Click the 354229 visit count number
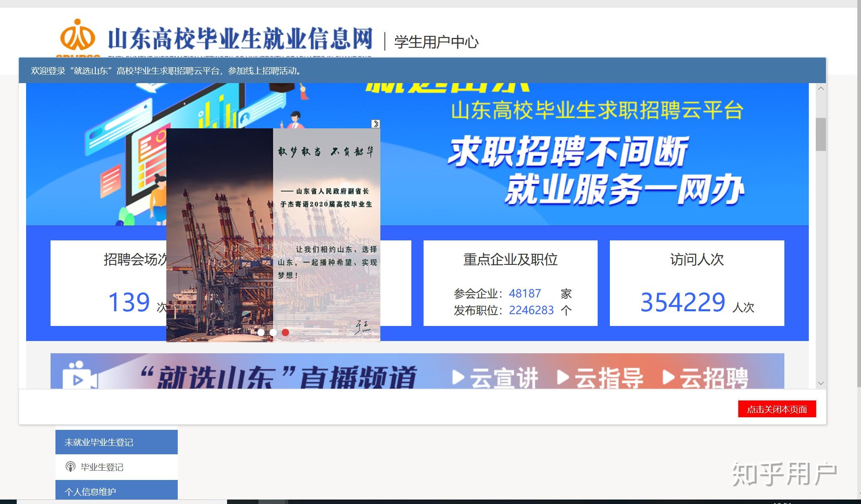861x504 pixels. [683, 302]
